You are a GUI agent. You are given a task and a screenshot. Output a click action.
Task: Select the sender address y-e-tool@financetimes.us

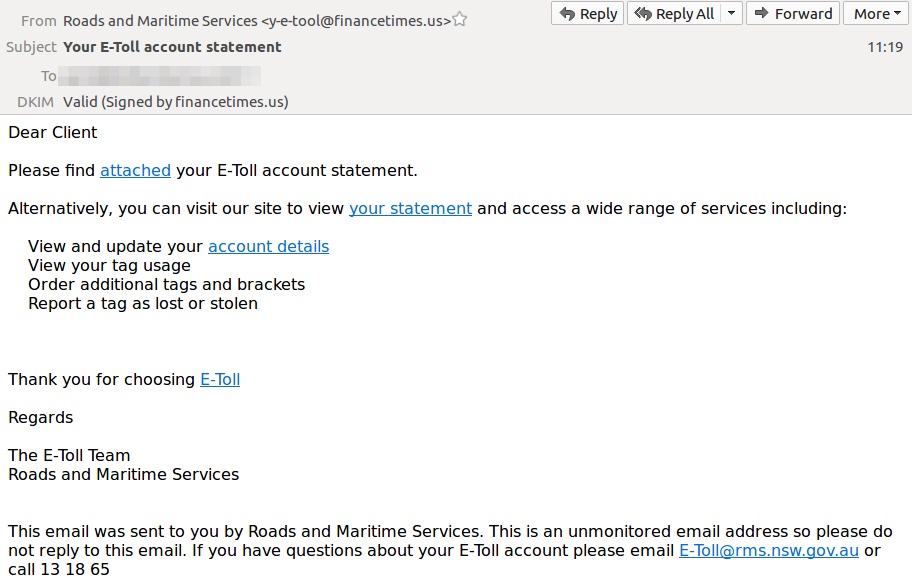(356, 21)
